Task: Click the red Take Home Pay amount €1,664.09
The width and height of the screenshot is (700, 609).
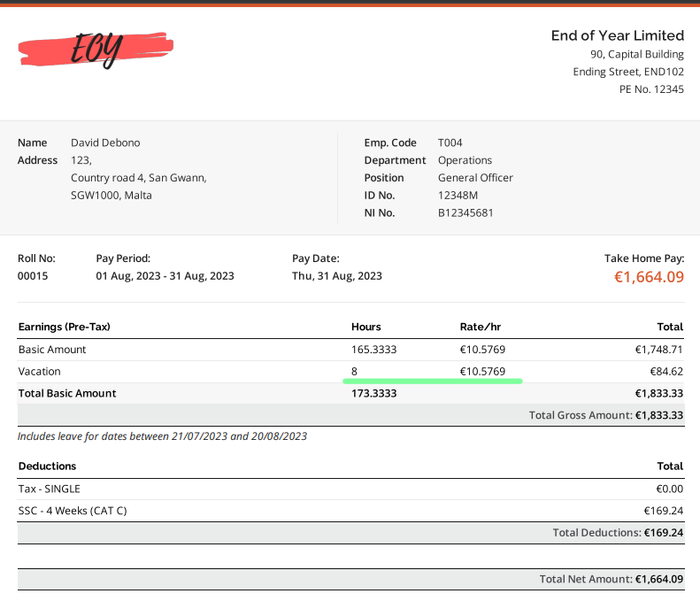Action: pyautogui.click(x=649, y=277)
